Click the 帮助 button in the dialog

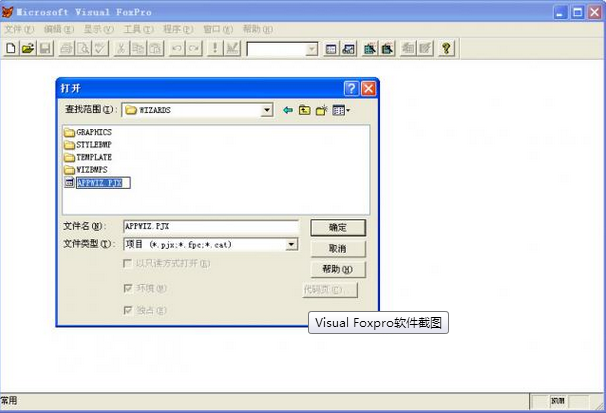[x=338, y=269]
